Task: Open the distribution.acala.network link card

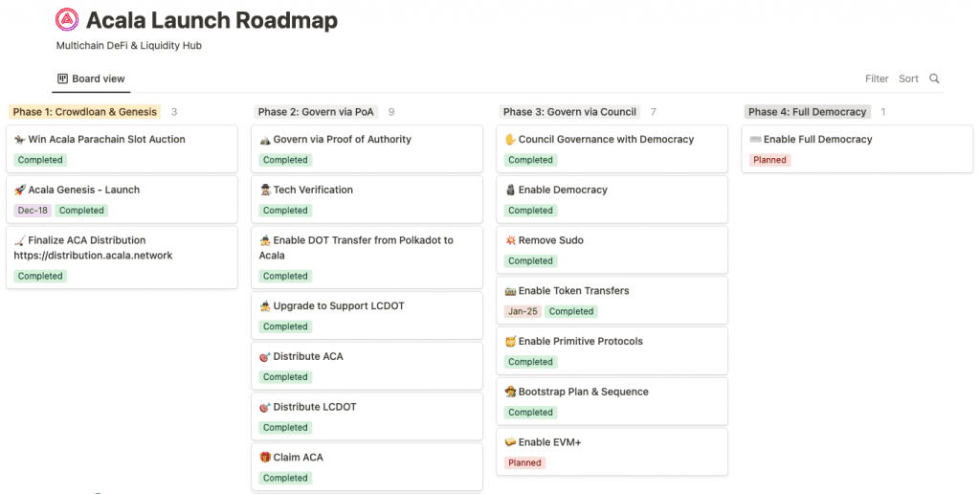Action: click(122, 258)
